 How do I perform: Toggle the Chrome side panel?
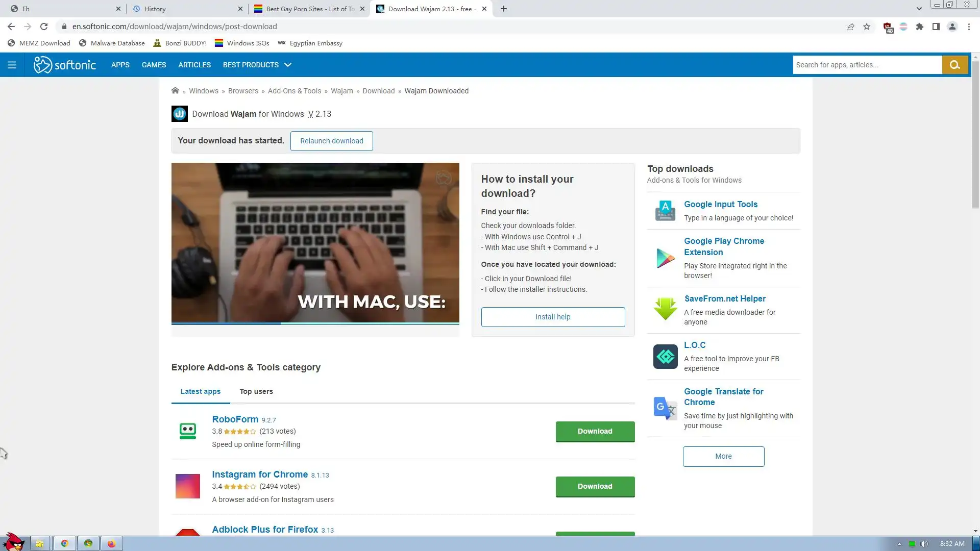click(x=936, y=27)
